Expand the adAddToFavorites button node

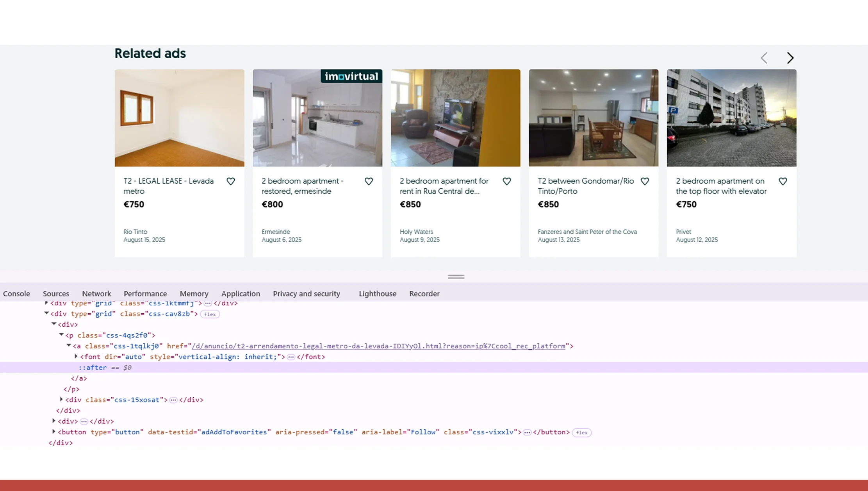tap(54, 432)
